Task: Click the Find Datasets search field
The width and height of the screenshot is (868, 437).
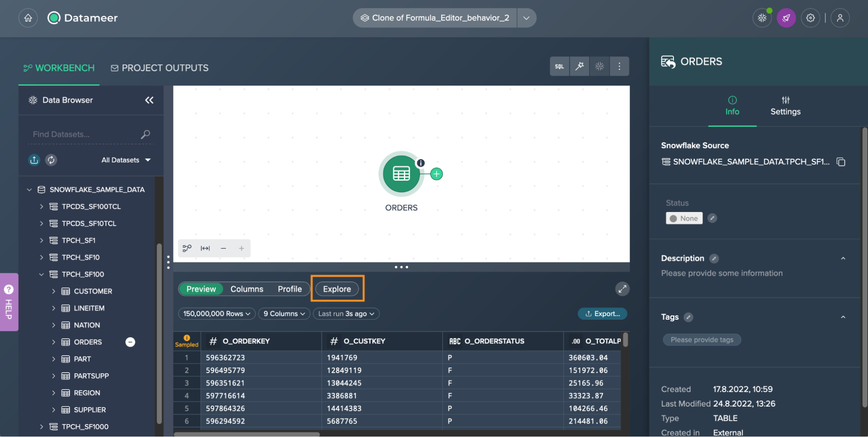Action: (x=85, y=134)
